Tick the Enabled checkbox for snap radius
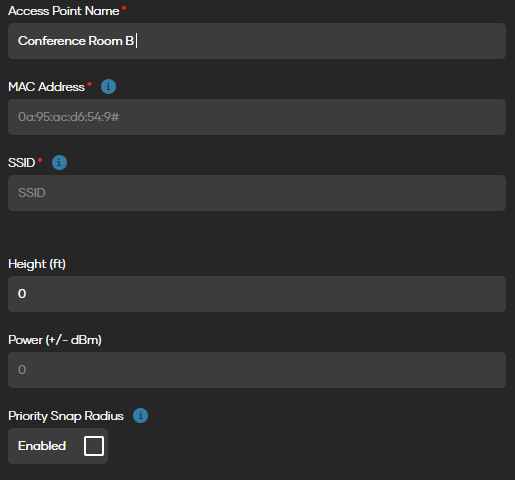Viewport: 515px width, 480px height. pyautogui.click(x=94, y=446)
